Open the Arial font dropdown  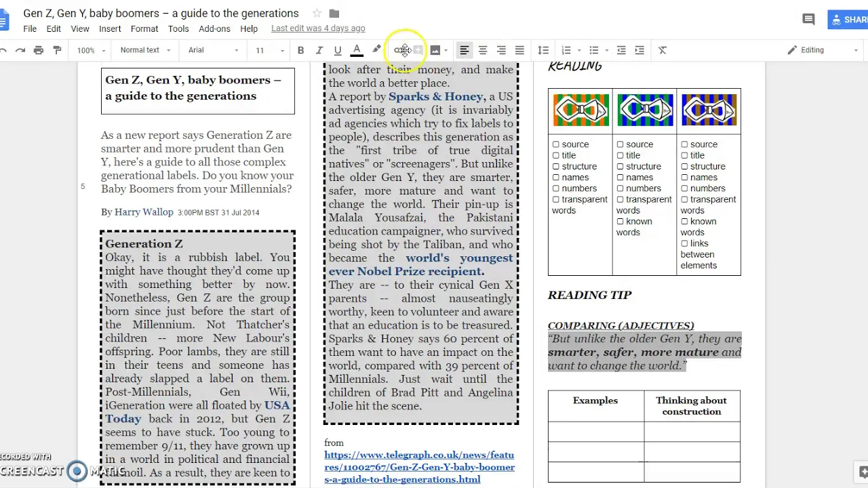coord(213,50)
